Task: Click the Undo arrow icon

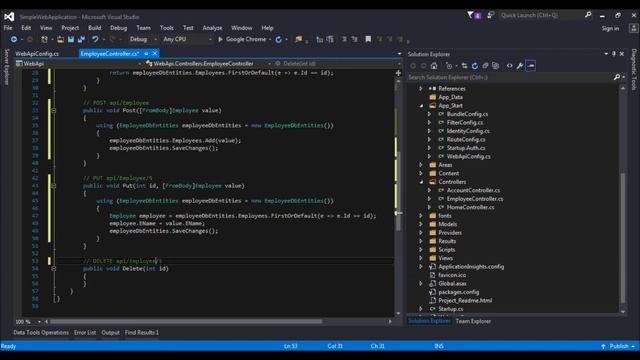Action: point(95,39)
